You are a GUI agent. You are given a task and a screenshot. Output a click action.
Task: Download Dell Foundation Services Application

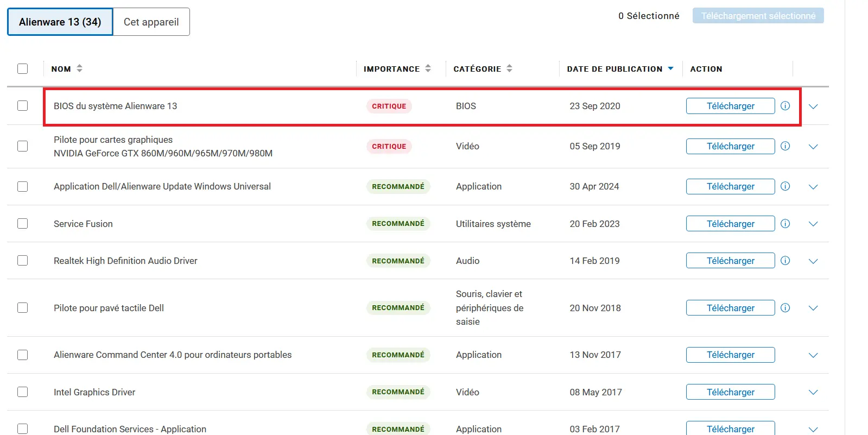pyautogui.click(x=730, y=428)
